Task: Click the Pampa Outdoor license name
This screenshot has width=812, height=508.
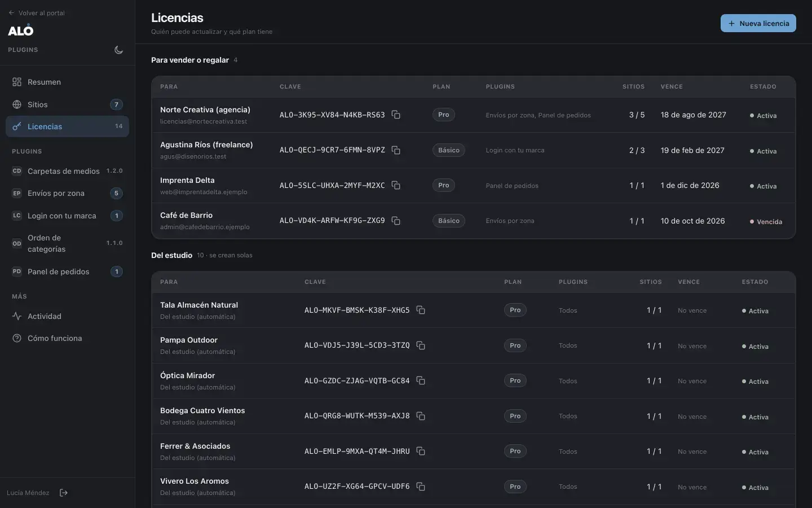Action: point(189,340)
